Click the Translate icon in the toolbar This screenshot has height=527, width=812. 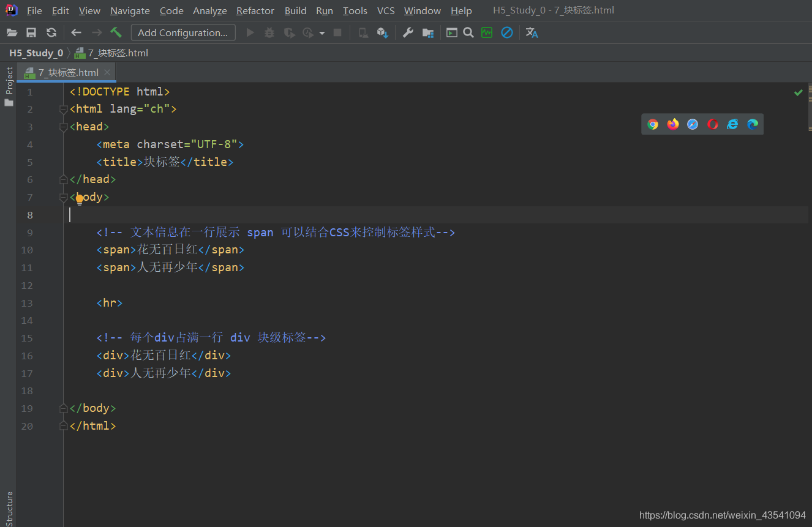(x=532, y=32)
